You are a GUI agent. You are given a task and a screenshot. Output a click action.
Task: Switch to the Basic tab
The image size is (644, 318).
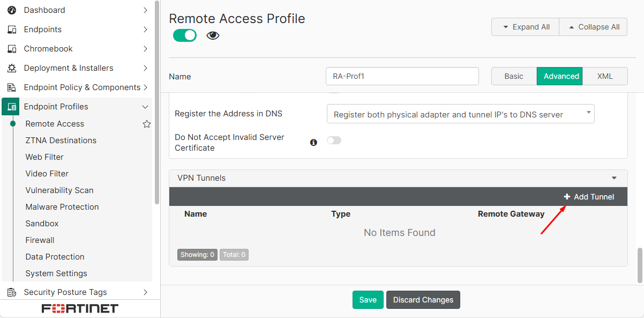[x=513, y=76]
